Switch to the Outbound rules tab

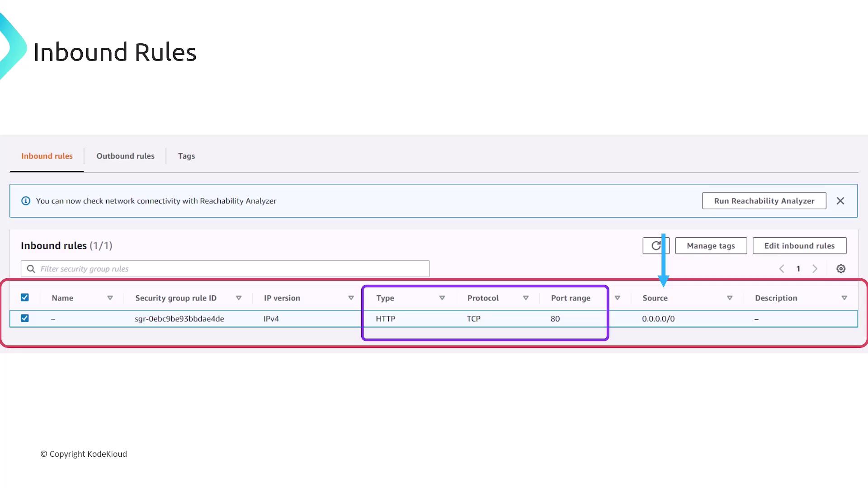(x=125, y=156)
